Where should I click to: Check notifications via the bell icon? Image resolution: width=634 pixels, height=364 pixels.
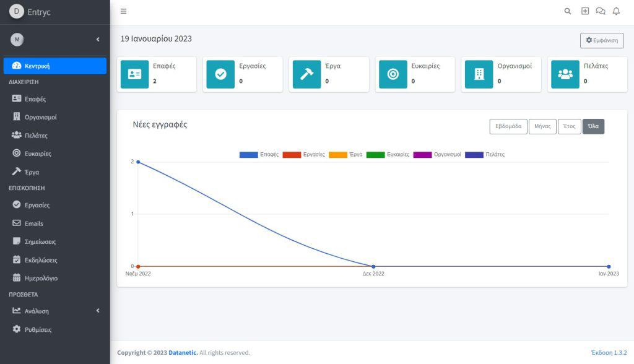[616, 11]
